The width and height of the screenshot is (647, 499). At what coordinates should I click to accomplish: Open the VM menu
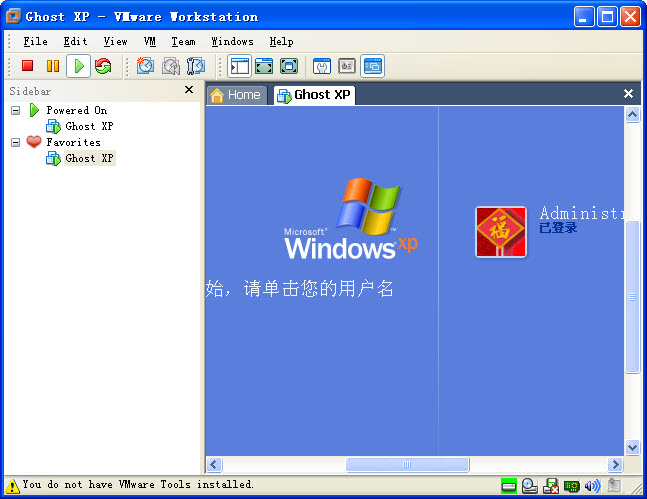(150, 42)
